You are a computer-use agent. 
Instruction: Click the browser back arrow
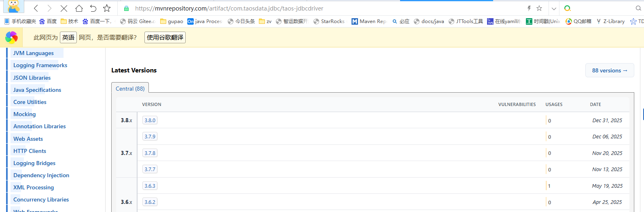point(36,8)
